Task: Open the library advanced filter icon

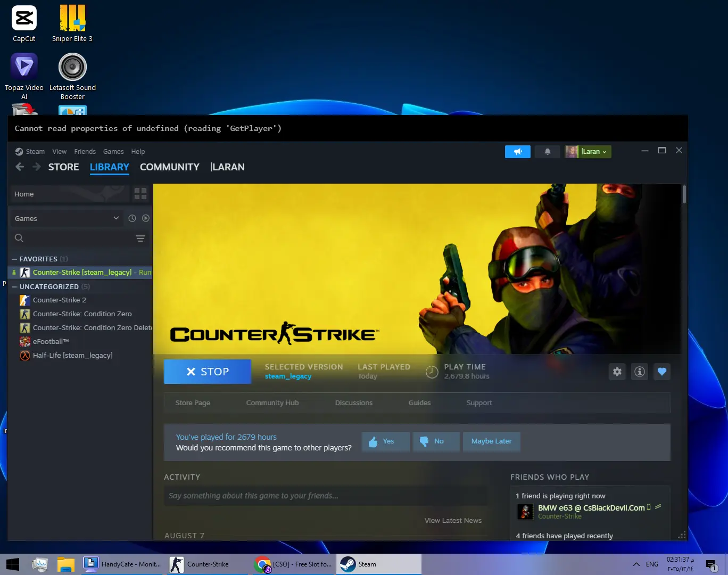Action: click(x=140, y=238)
